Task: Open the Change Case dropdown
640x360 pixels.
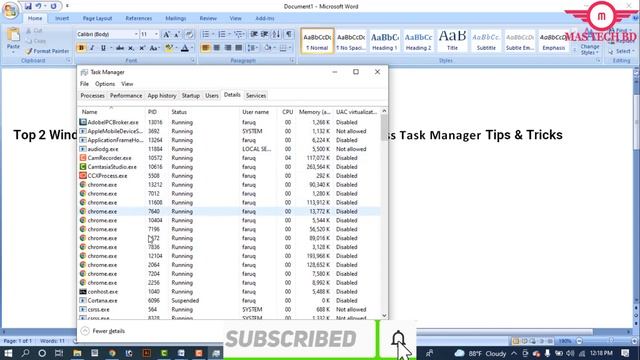Action: pyautogui.click(x=154, y=48)
